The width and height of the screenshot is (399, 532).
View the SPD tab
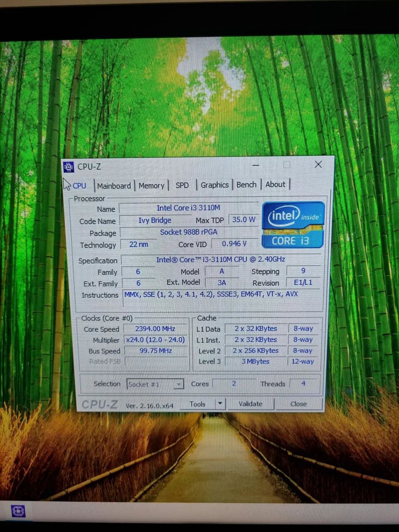pyautogui.click(x=182, y=185)
